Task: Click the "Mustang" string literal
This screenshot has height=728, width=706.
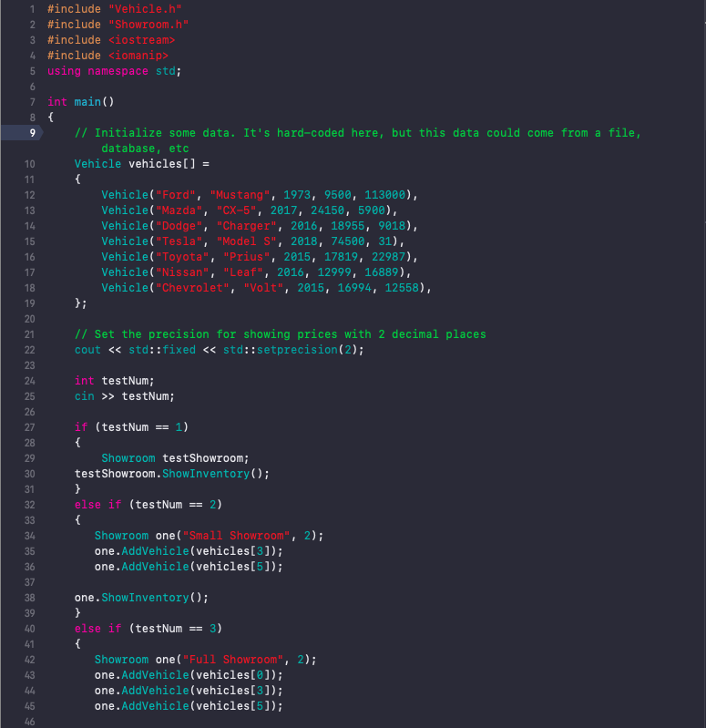Action: (x=240, y=195)
